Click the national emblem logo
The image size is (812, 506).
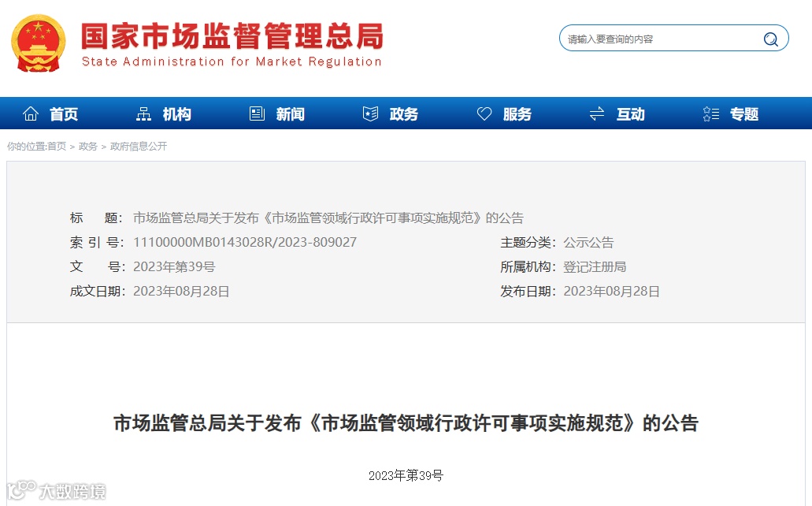tap(39, 43)
